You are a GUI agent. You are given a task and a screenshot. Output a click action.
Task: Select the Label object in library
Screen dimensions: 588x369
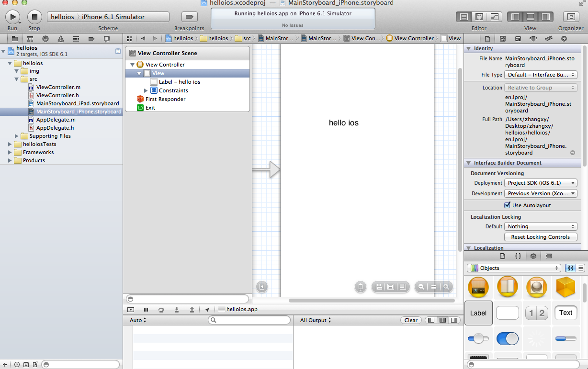coord(478,313)
